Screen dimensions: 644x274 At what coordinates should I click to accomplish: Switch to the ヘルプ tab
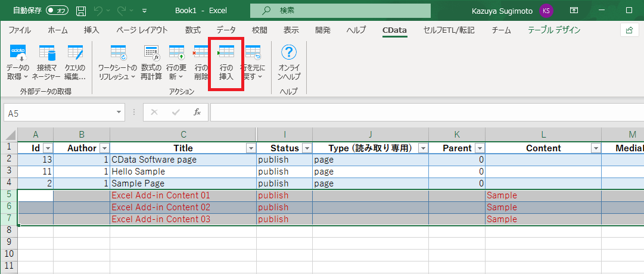point(356,30)
